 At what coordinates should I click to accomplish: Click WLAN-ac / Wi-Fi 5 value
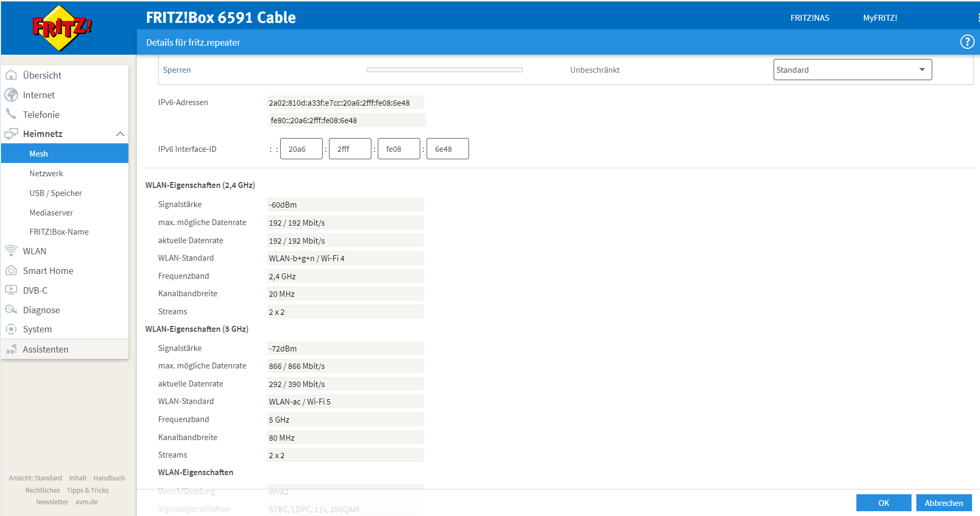click(345, 401)
